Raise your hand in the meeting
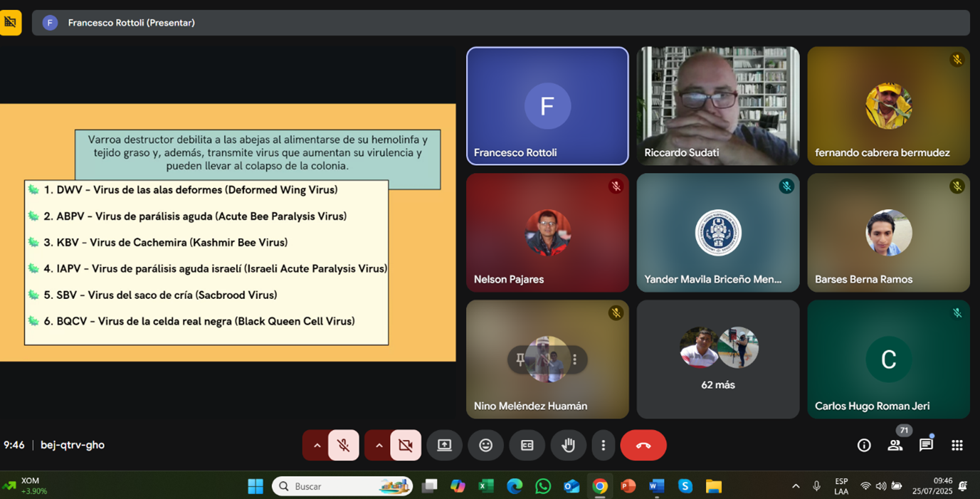The width and height of the screenshot is (980, 499). click(568, 445)
